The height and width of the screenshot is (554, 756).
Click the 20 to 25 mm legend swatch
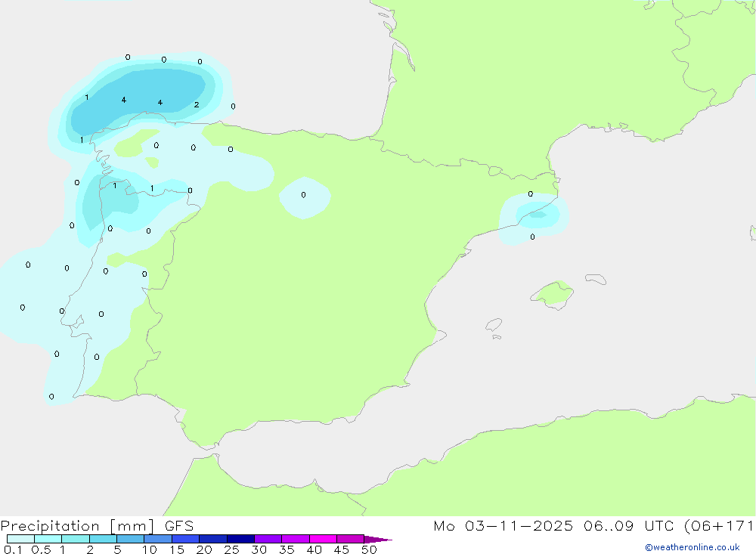click(212, 539)
